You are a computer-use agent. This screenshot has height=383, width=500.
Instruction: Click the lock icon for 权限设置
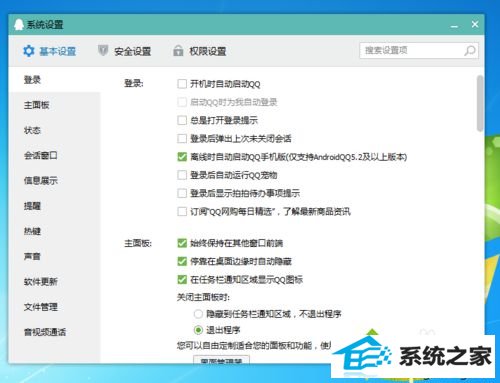(178, 51)
